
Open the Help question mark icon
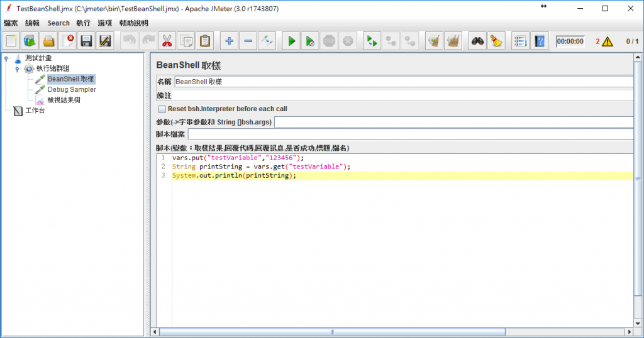539,41
